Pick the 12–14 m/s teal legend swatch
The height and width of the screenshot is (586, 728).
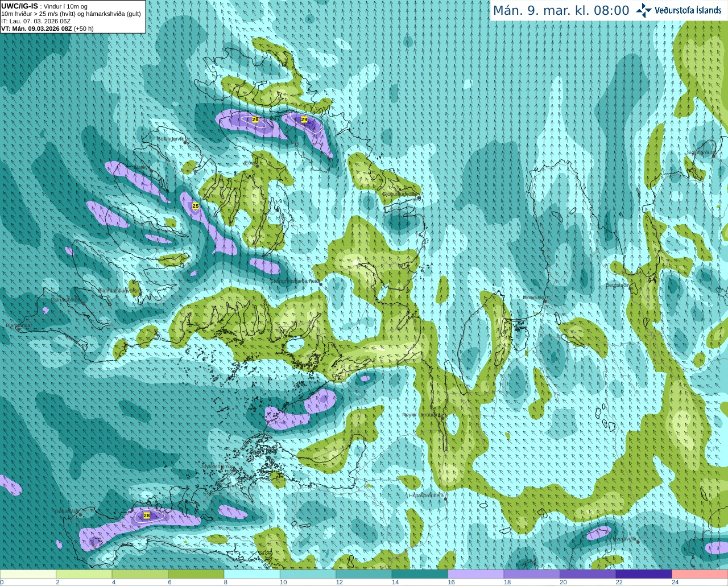pyautogui.click(x=364, y=574)
